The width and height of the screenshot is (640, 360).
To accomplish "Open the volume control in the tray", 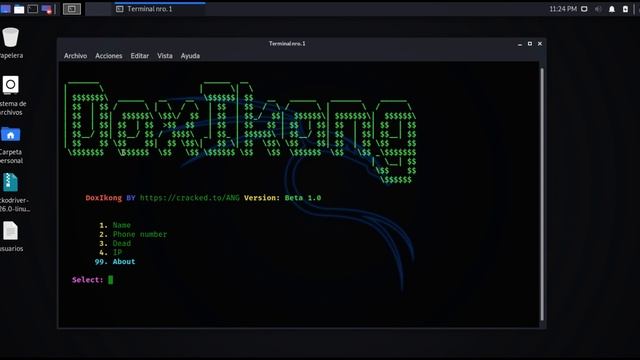I will click(x=598, y=9).
